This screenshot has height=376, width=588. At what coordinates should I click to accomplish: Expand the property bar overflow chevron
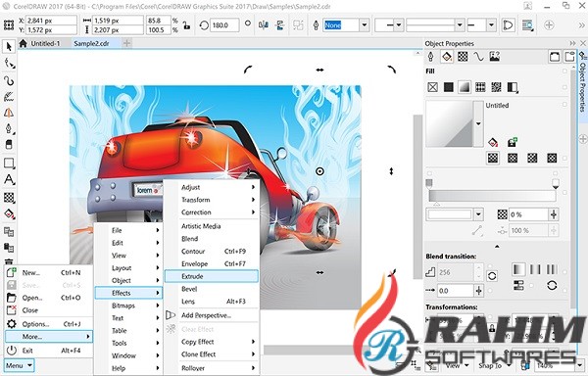point(582,25)
